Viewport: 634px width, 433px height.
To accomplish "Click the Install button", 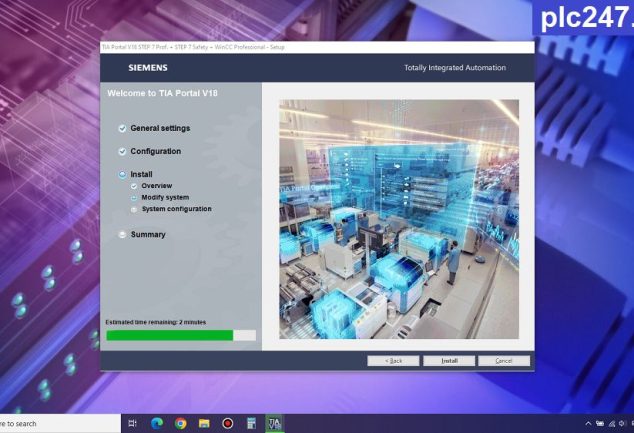I will [x=449, y=361].
